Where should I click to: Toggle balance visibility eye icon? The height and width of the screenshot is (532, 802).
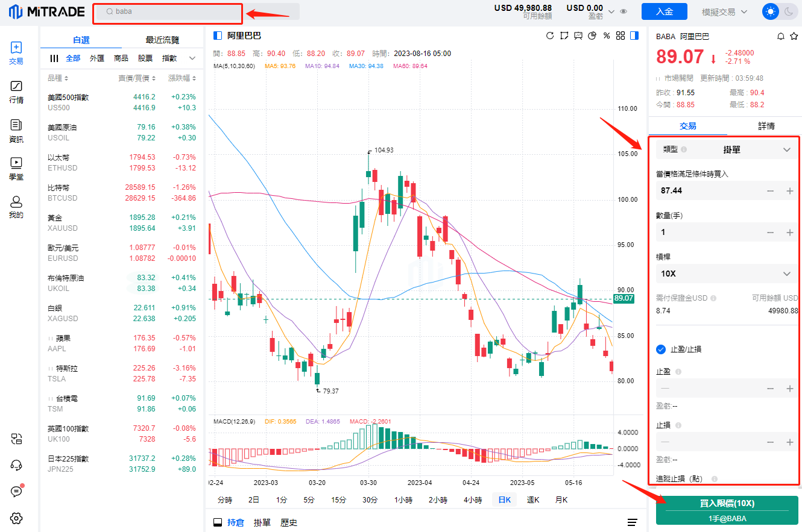tap(624, 11)
